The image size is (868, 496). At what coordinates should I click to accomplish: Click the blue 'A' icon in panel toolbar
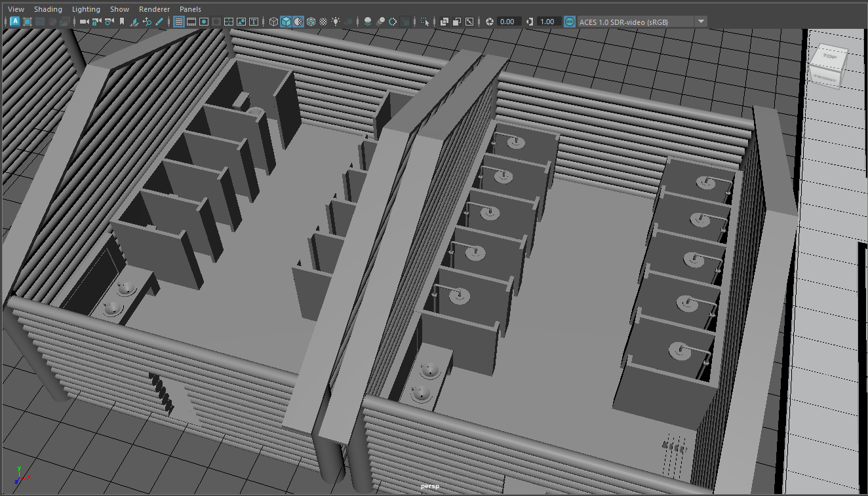click(x=15, y=22)
